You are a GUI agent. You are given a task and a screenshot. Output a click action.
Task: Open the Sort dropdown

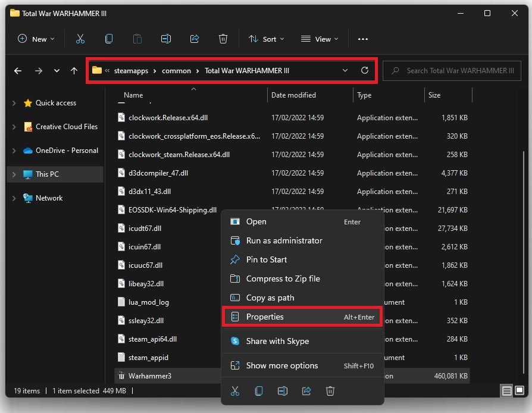(x=267, y=39)
